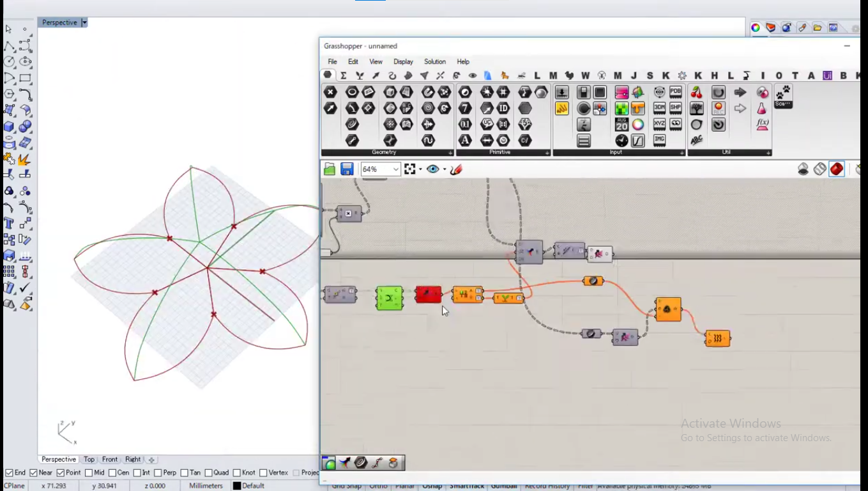Click the Rhino check mark tool

point(26,288)
